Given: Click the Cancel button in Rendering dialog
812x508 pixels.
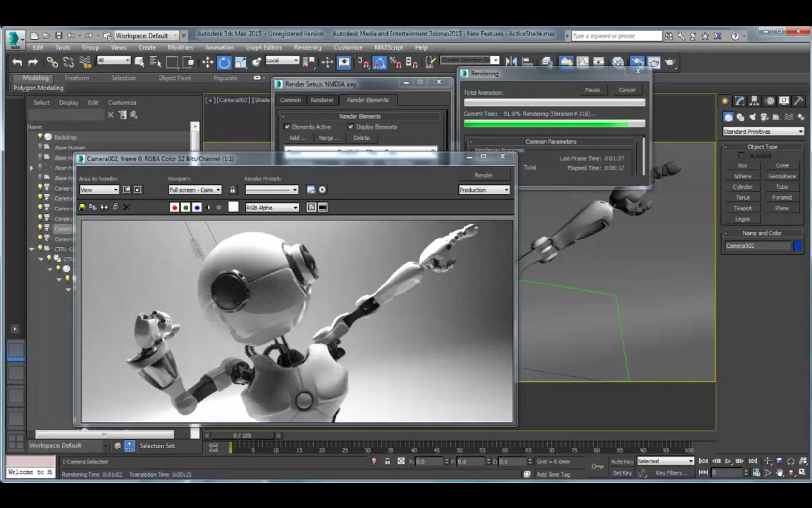Looking at the screenshot, I should [626, 90].
